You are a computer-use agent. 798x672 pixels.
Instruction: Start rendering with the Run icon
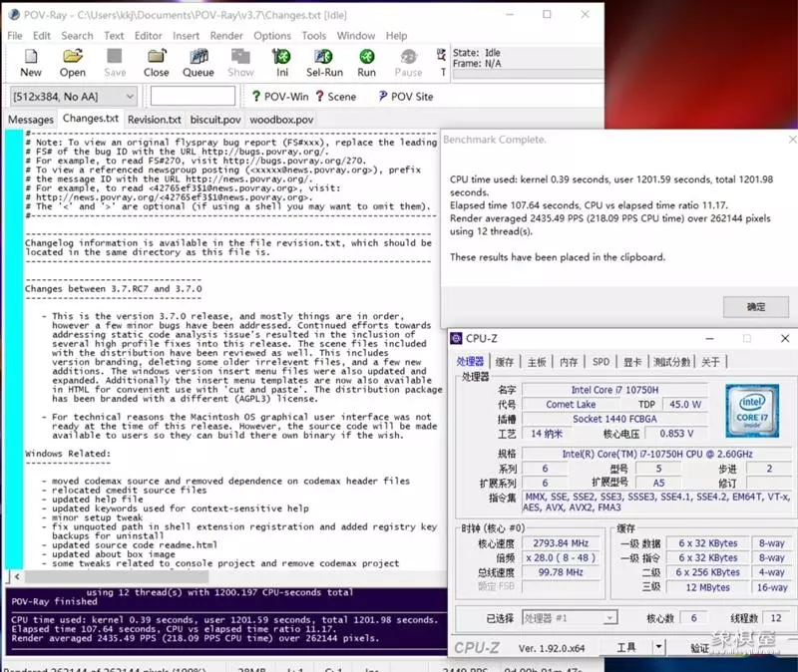pyautogui.click(x=367, y=63)
